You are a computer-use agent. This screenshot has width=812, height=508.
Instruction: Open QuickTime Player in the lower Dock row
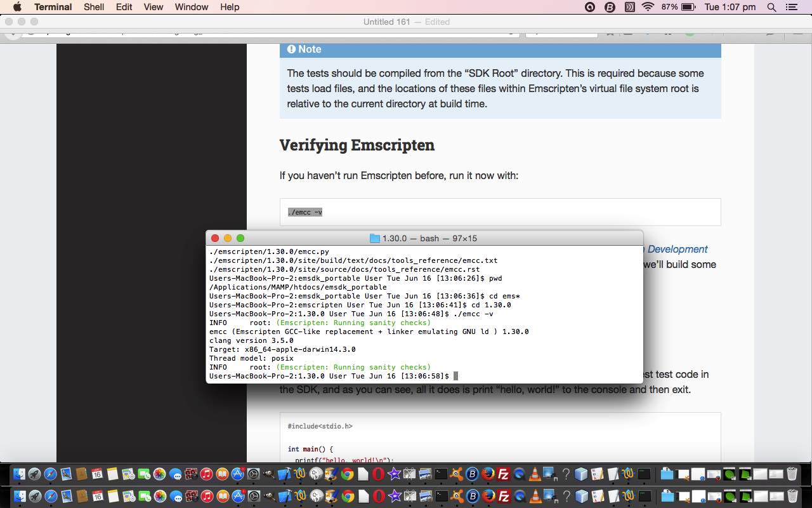[x=520, y=495]
